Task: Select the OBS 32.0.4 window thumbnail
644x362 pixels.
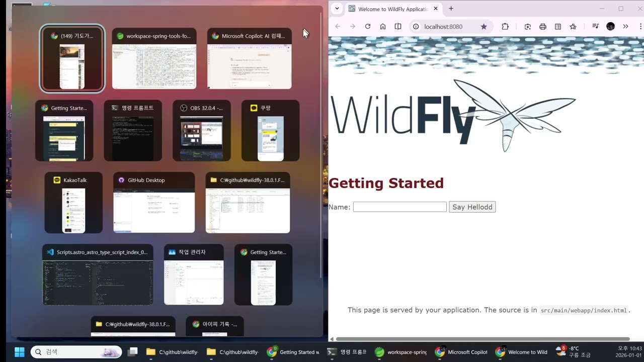Action: click(202, 131)
